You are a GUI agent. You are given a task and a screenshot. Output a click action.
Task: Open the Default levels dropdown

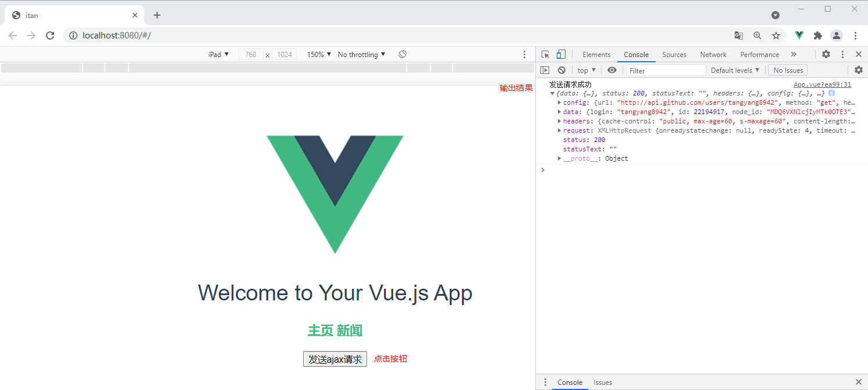(x=735, y=70)
